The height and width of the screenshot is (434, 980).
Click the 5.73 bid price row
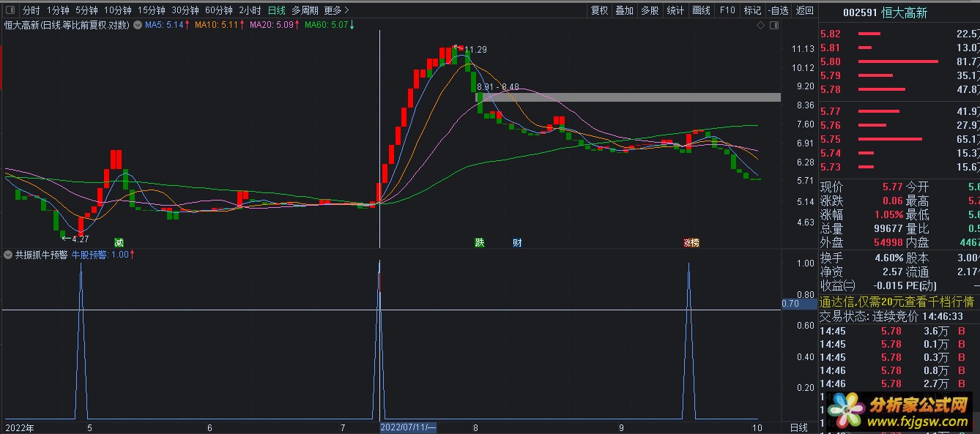pos(899,167)
